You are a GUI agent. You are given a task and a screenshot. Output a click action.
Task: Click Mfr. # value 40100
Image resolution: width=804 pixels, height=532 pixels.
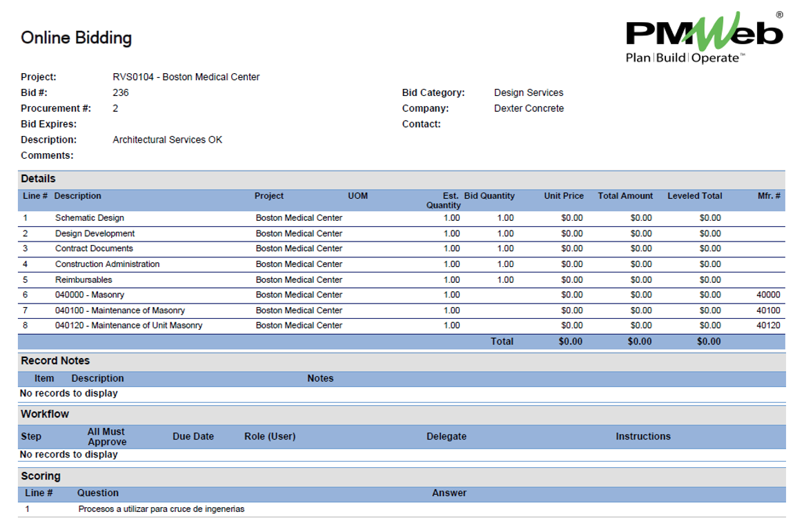click(768, 311)
